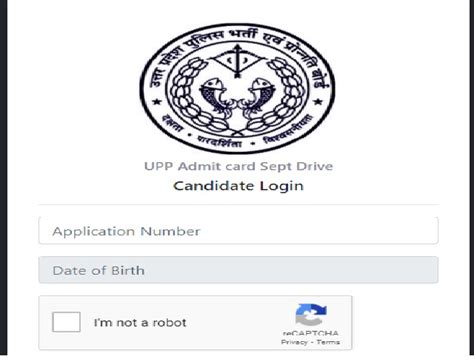Click the right star on the emblem ring
The width and height of the screenshot is (474, 362).
(x=317, y=100)
